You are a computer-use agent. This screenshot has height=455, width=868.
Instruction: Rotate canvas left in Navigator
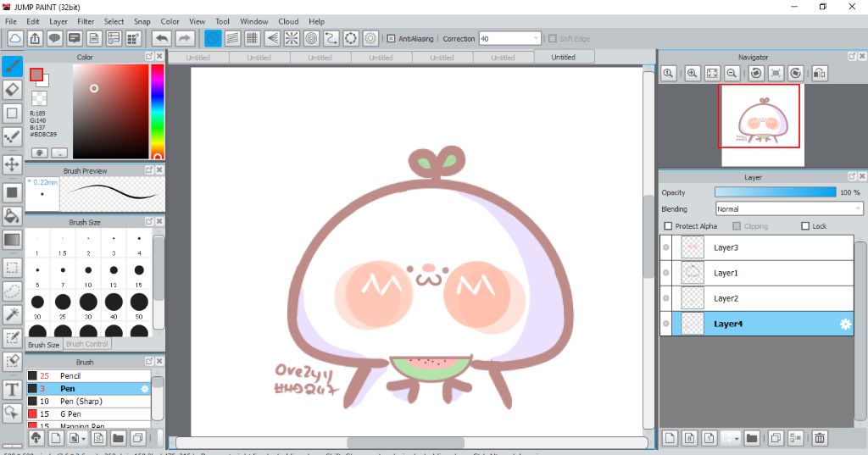[x=755, y=73]
